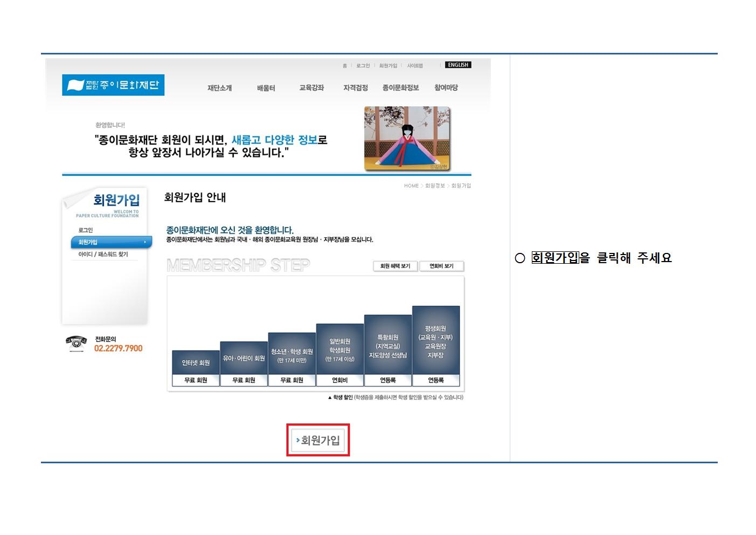Viewport: 756px width, 535px height.
Task: Select the 유아·어린이 회원 membership step
Action: tap(244, 358)
